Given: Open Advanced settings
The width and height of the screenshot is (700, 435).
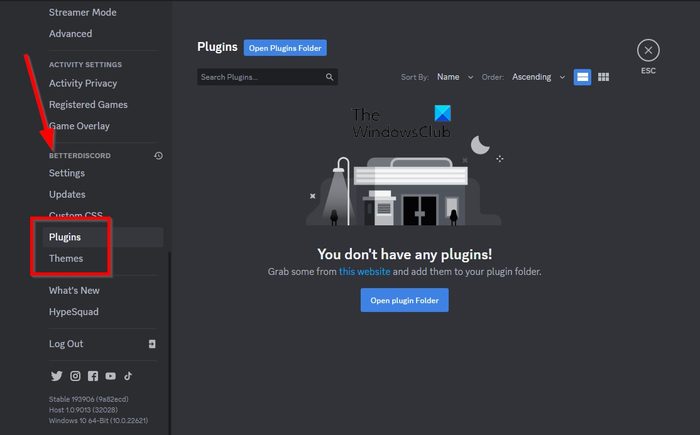Looking at the screenshot, I should point(71,33).
